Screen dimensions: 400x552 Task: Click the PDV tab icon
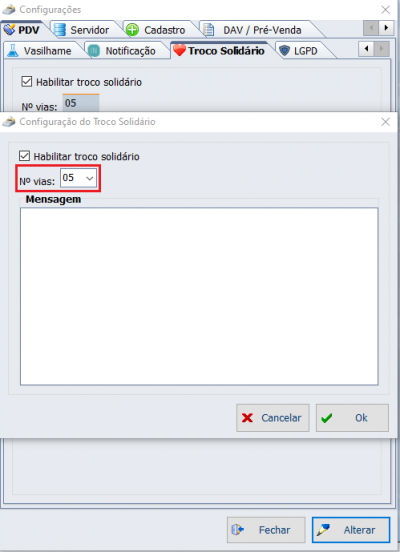[9, 30]
